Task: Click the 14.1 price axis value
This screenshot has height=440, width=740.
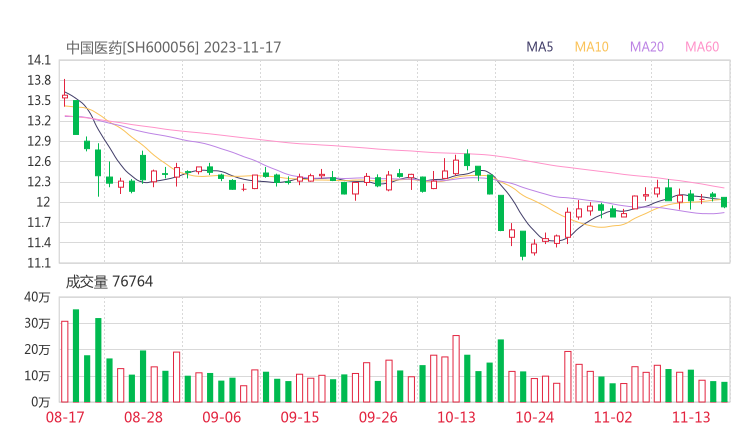Action: pos(39,60)
